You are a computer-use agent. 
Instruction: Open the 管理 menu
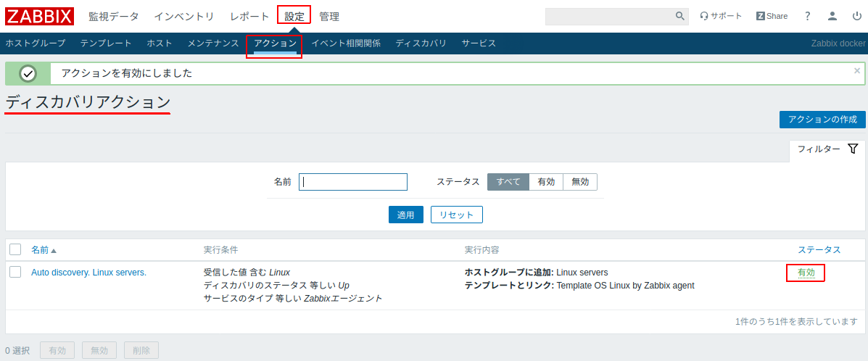click(329, 17)
